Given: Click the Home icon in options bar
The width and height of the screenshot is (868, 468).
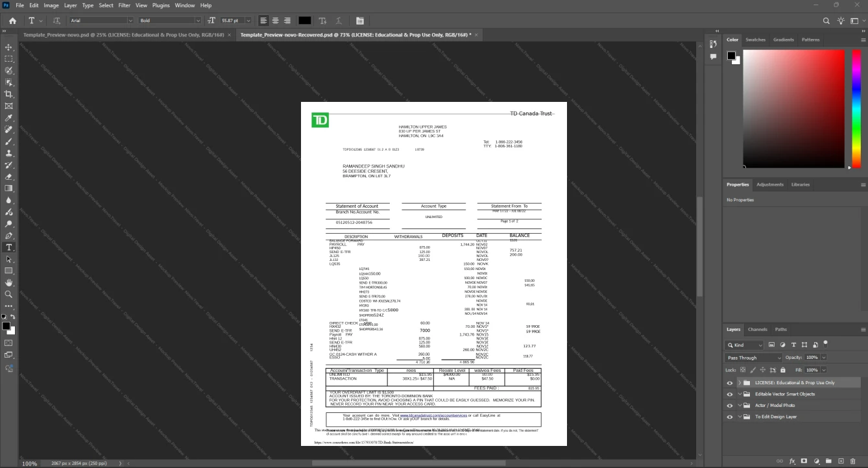Looking at the screenshot, I should [12, 21].
